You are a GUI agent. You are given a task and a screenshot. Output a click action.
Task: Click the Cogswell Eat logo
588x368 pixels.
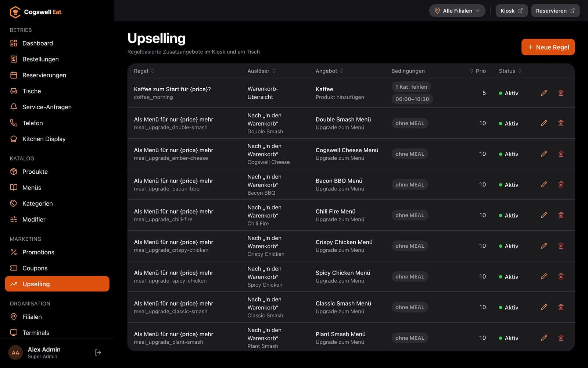pos(35,12)
